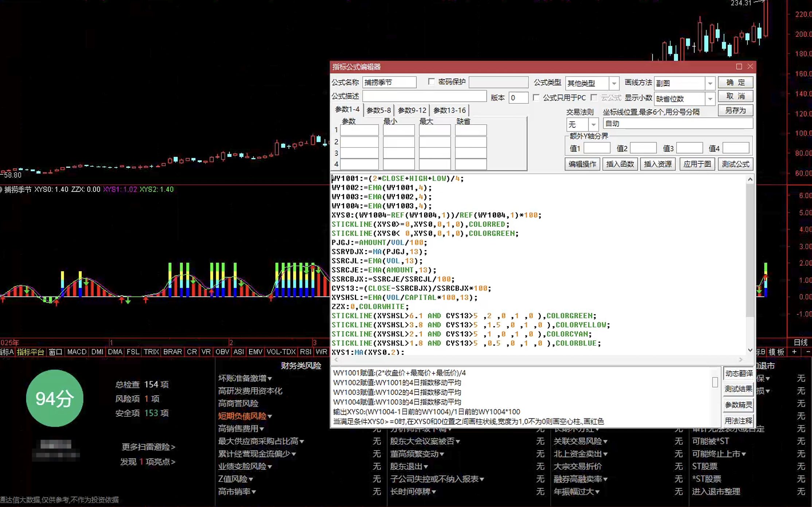Click the 值4 input field
Viewport: 812px width, 507px height.
point(736,148)
